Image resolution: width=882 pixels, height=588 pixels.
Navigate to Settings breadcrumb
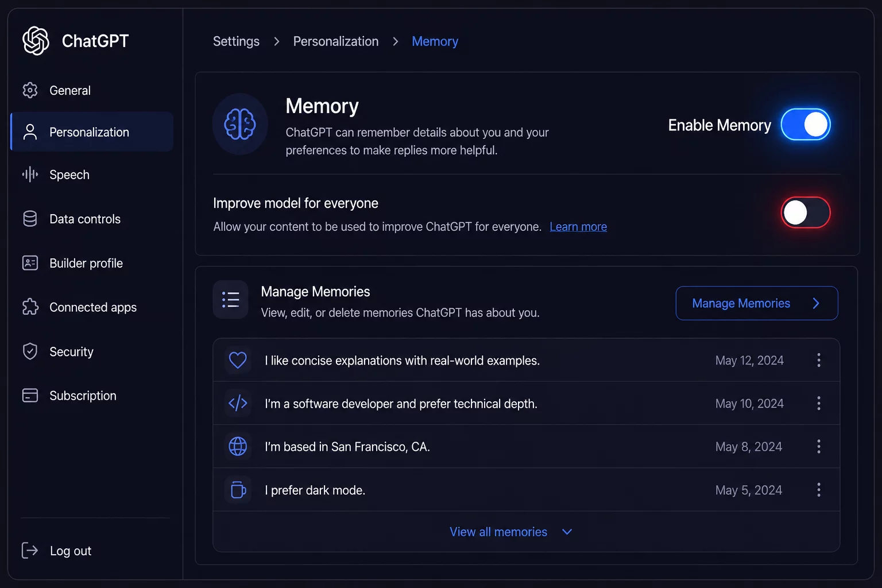pos(236,41)
